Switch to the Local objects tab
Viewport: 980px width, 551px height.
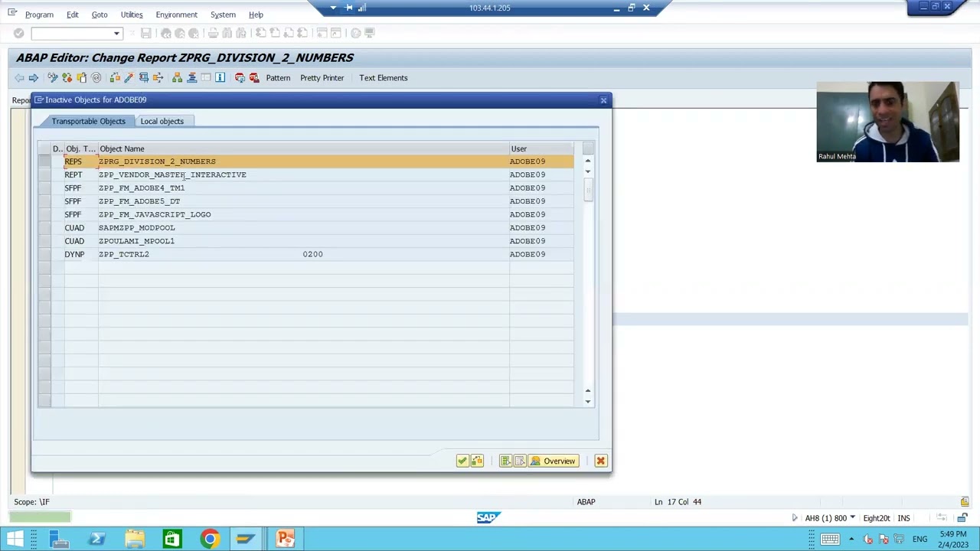click(x=162, y=121)
